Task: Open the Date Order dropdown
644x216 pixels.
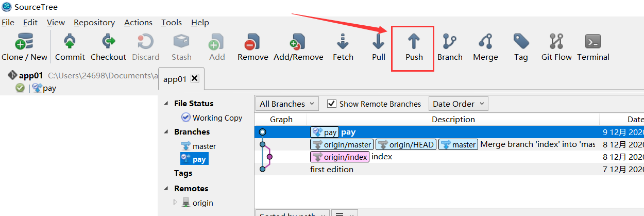Action: pos(458,104)
